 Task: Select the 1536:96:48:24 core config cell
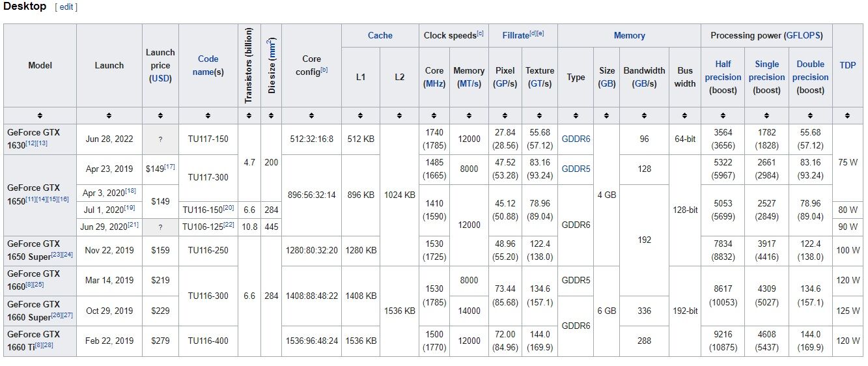[311, 341]
